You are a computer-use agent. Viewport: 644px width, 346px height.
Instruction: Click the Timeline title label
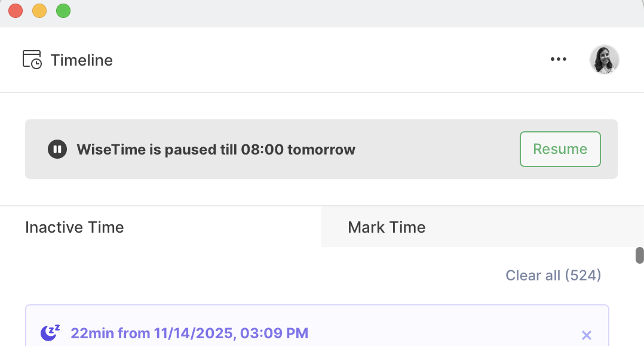[x=81, y=60]
